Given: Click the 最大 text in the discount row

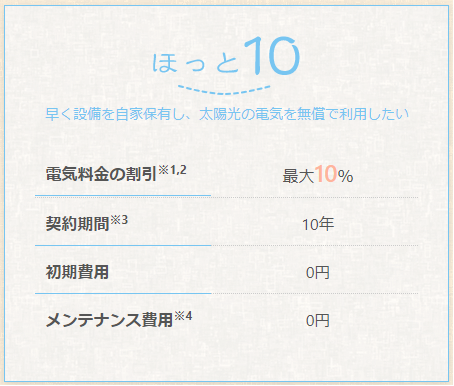Looking at the screenshot, I should 298,176.
